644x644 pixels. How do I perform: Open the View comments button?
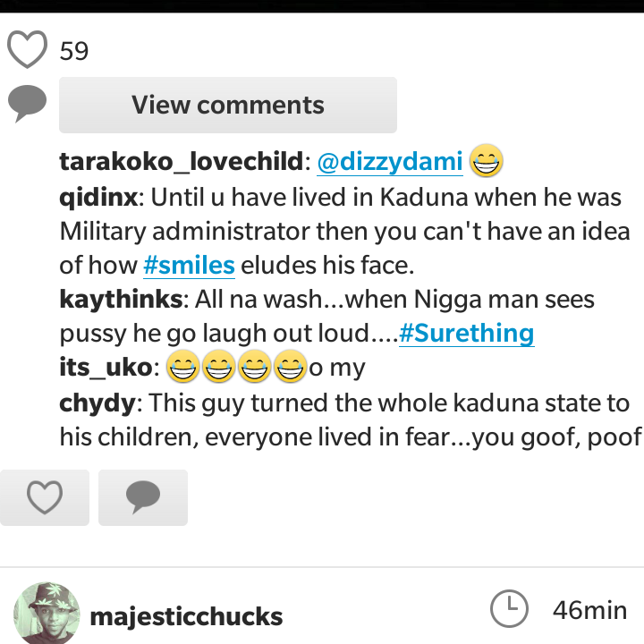point(228,105)
